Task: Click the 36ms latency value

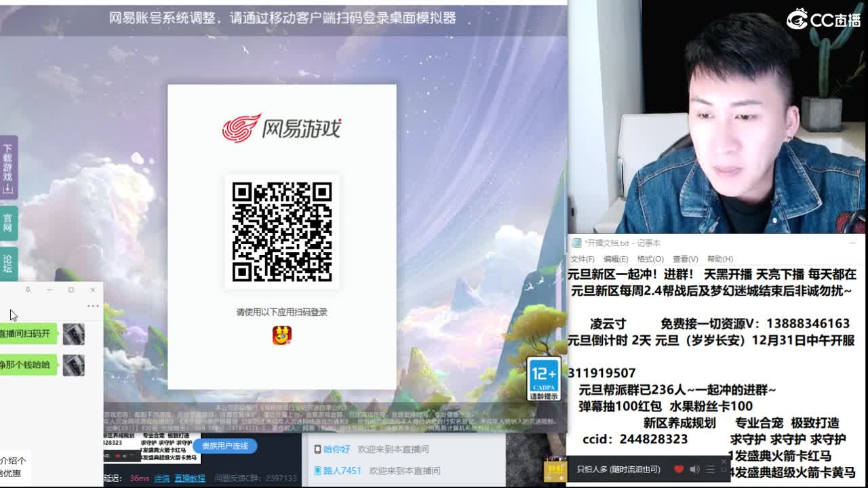Action: (139, 478)
